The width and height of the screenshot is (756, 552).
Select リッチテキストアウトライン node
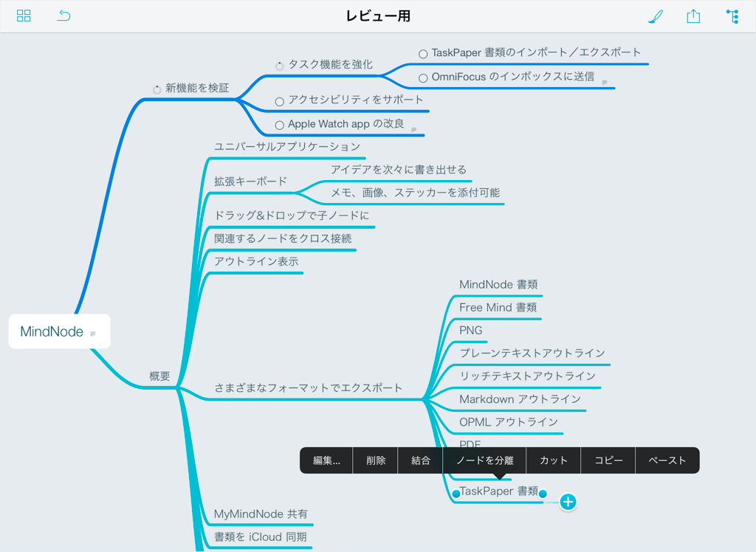click(527, 376)
